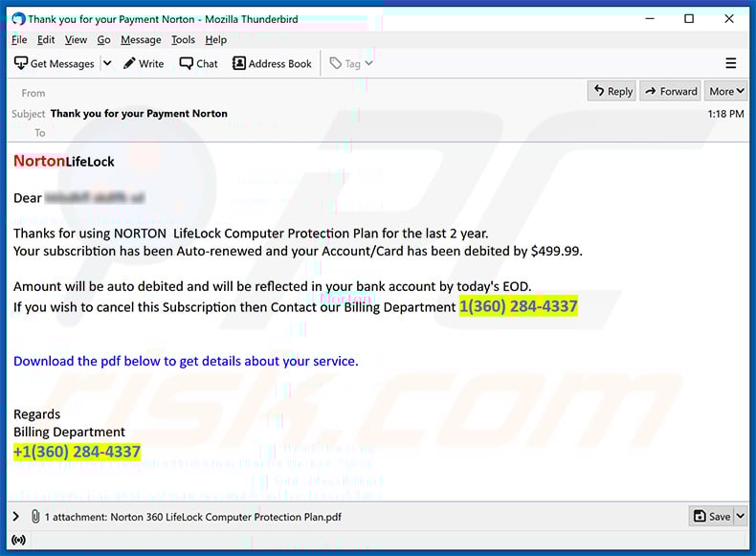Click the subject 'Thank you for your Payment Norton'
This screenshot has height=556, width=756.
(139, 114)
